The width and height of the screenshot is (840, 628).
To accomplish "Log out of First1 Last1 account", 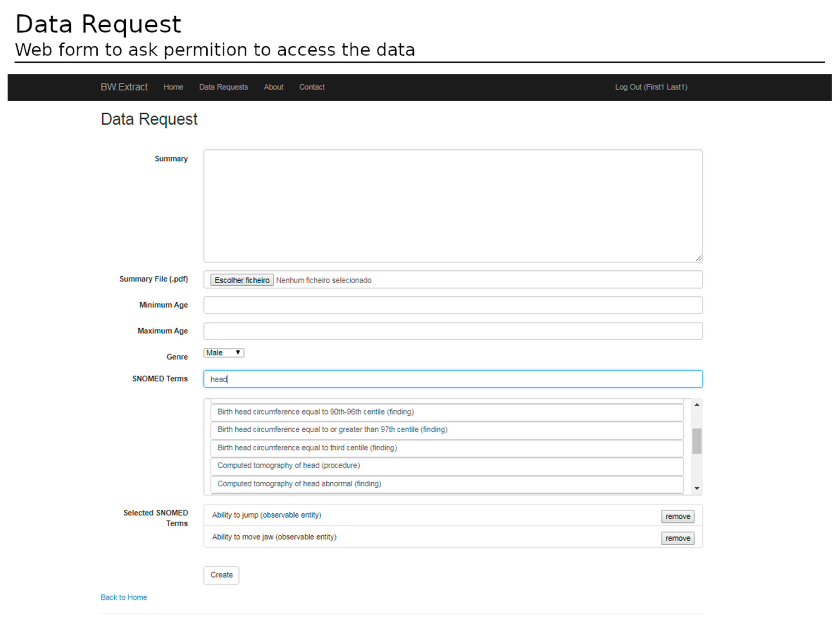I will [651, 87].
